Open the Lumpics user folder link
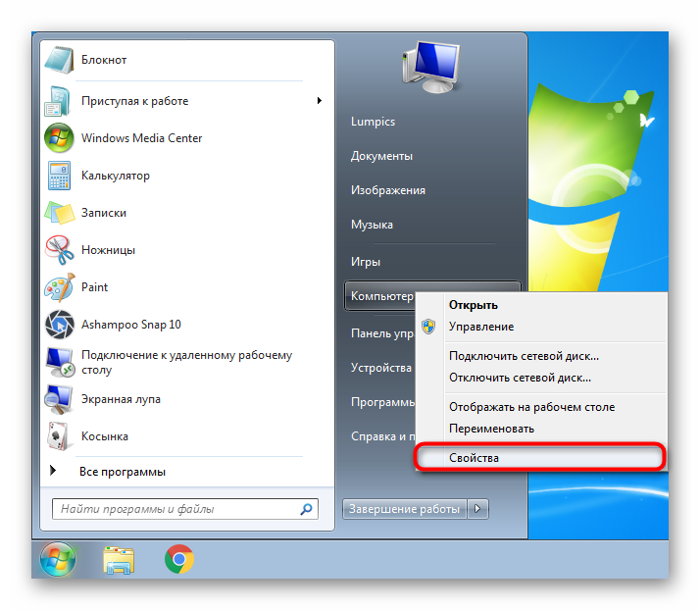Viewport: 700px width, 610px height. point(373,122)
